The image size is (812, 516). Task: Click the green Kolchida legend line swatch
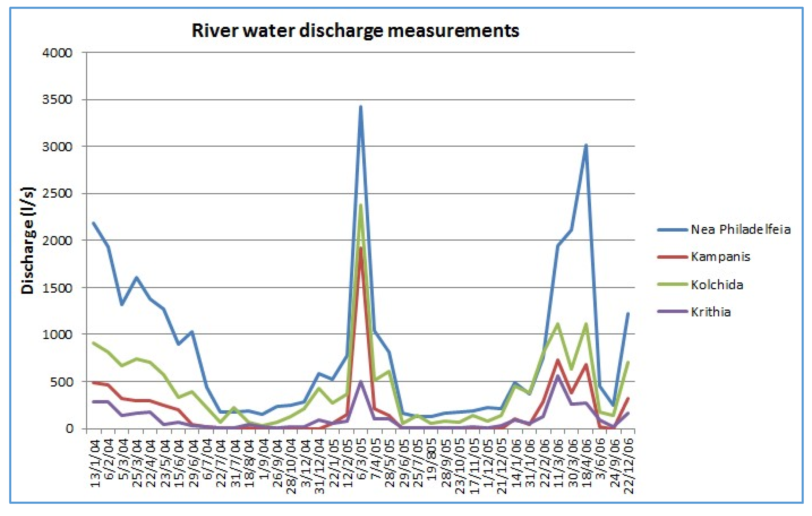pyautogui.click(x=672, y=285)
